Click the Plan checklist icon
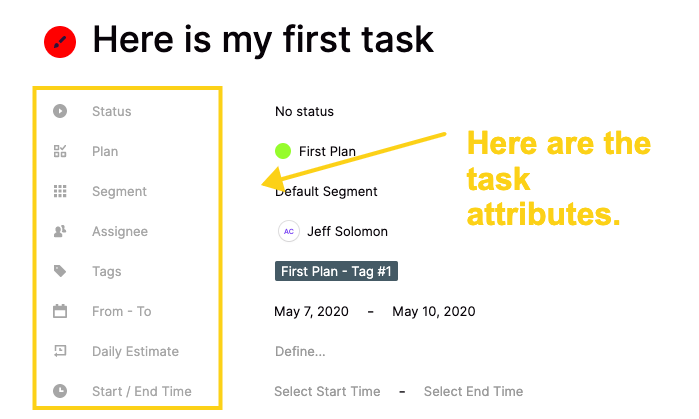 point(60,151)
